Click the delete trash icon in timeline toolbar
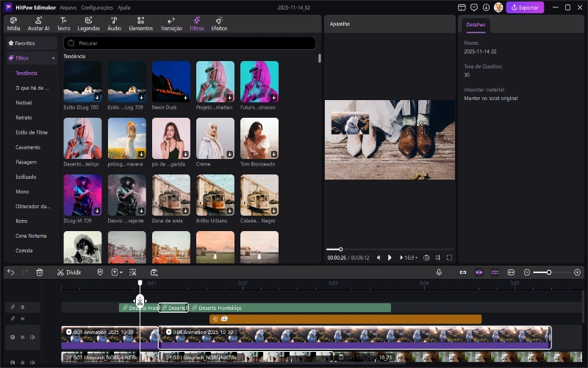Viewport: 588px width, 368px height. tap(40, 272)
